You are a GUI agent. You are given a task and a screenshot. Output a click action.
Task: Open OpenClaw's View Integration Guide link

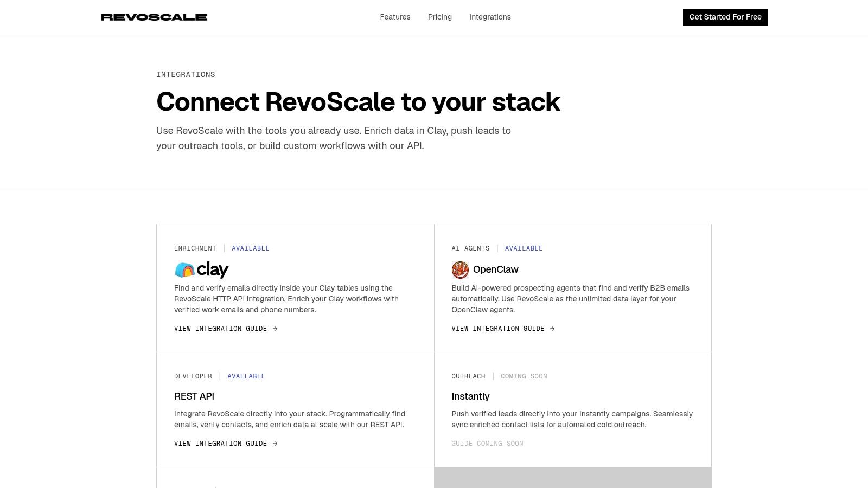coord(503,329)
